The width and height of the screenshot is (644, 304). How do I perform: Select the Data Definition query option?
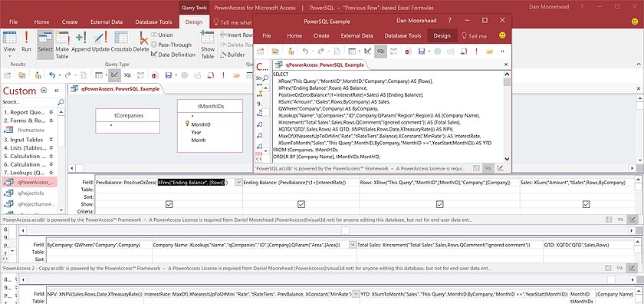click(x=173, y=55)
